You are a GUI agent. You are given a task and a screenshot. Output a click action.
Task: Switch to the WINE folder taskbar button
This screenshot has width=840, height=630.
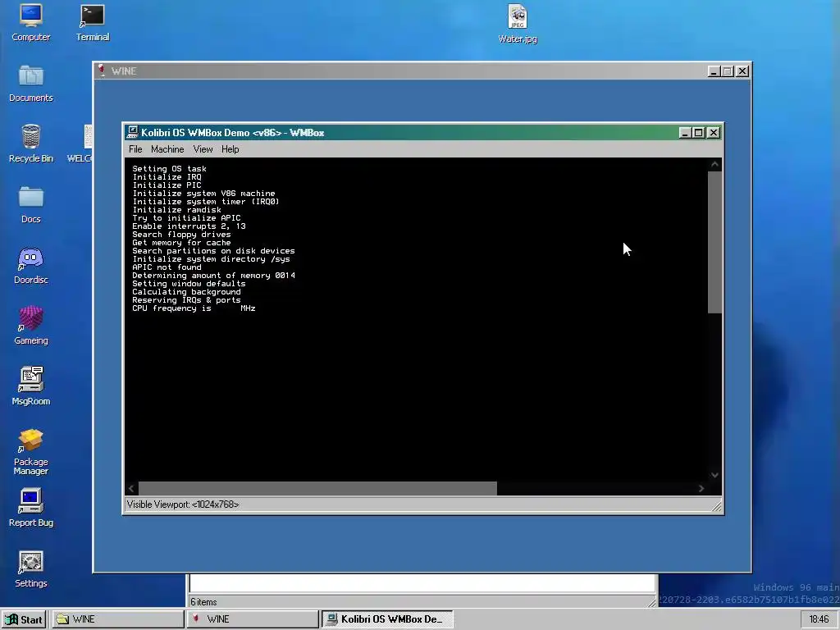point(118,619)
